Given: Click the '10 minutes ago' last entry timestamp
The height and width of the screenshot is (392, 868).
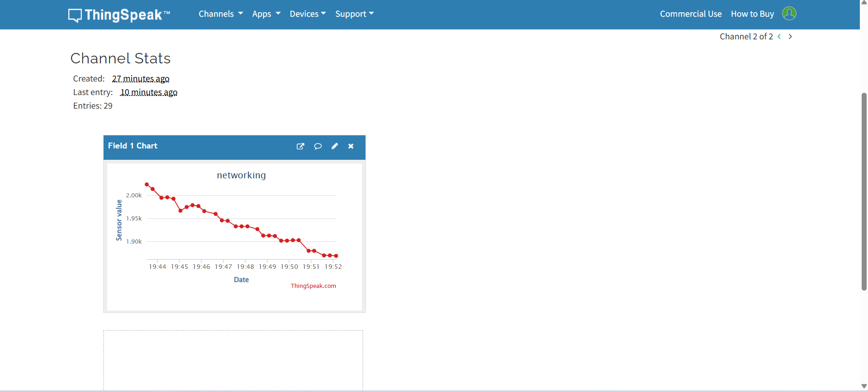Looking at the screenshot, I should (149, 92).
